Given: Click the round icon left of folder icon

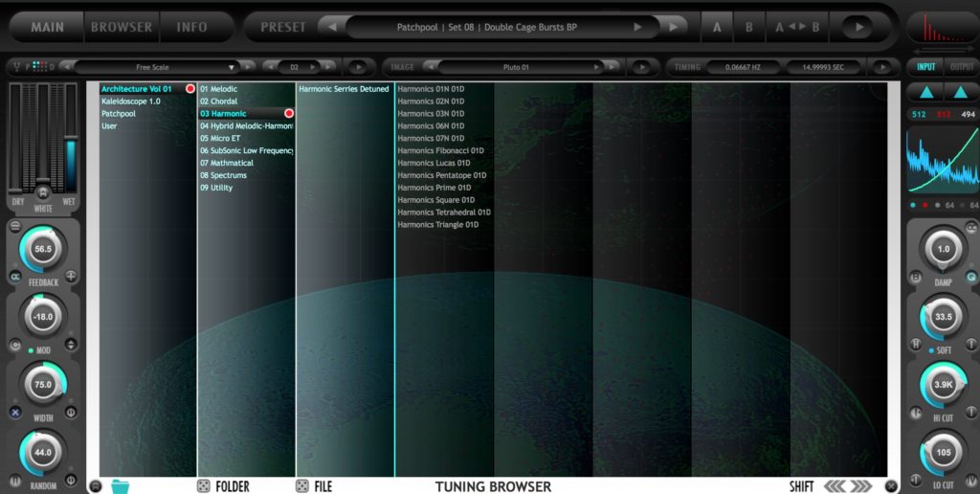Looking at the screenshot, I should pyautogui.click(x=95, y=486).
